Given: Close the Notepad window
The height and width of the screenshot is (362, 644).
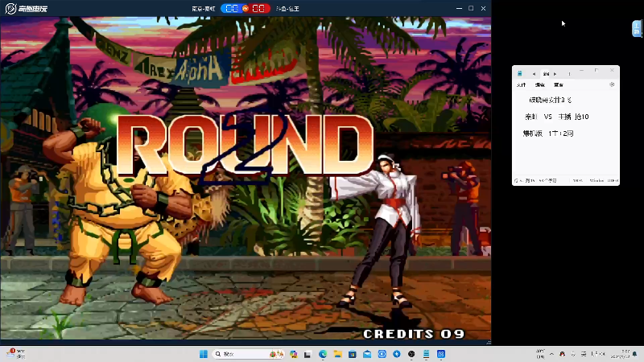Looking at the screenshot, I should [x=612, y=71].
